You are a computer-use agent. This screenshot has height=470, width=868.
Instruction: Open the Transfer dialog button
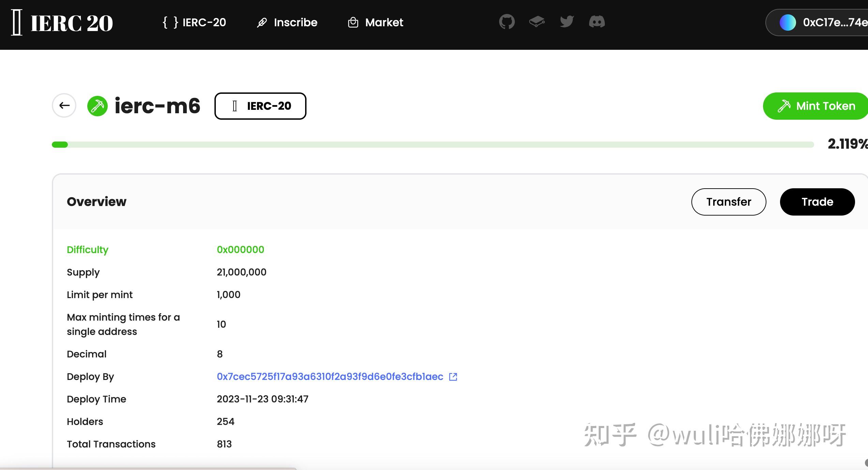(729, 202)
